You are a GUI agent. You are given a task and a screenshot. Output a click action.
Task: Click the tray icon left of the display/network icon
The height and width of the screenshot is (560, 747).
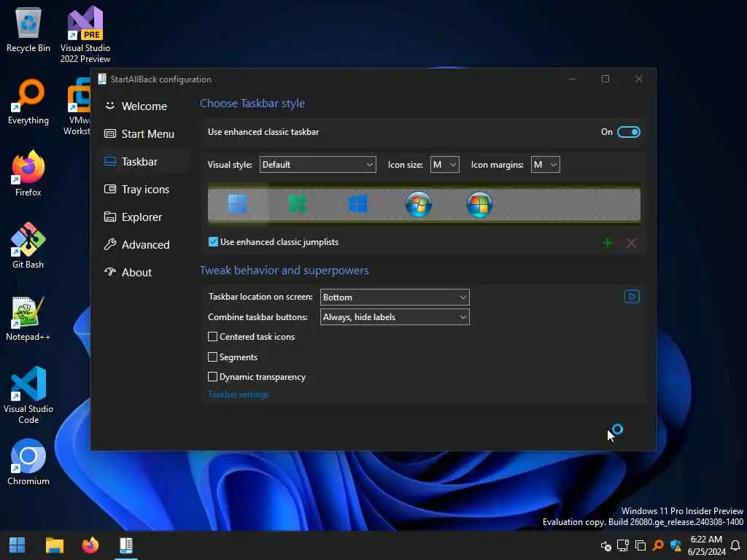click(606, 545)
